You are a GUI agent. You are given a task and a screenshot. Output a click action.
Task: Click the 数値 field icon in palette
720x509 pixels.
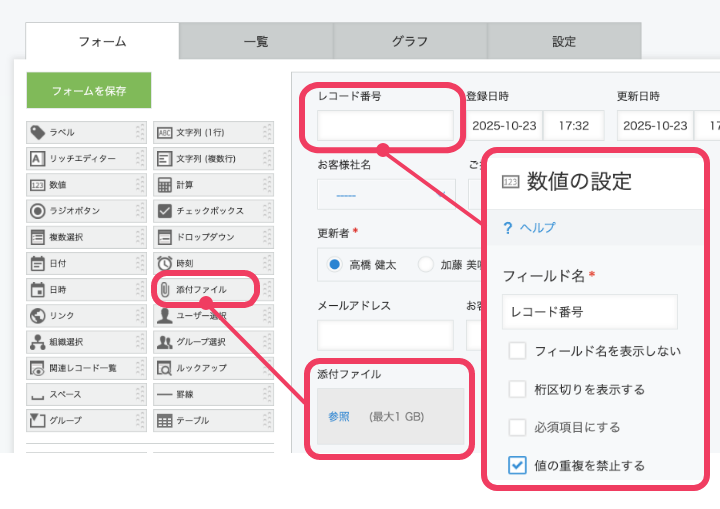[37, 185]
